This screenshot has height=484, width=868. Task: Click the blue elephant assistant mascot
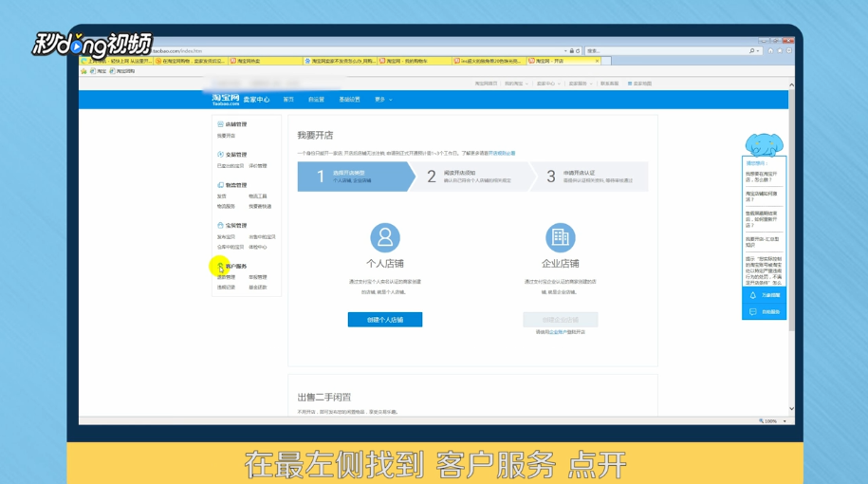(x=764, y=144)
